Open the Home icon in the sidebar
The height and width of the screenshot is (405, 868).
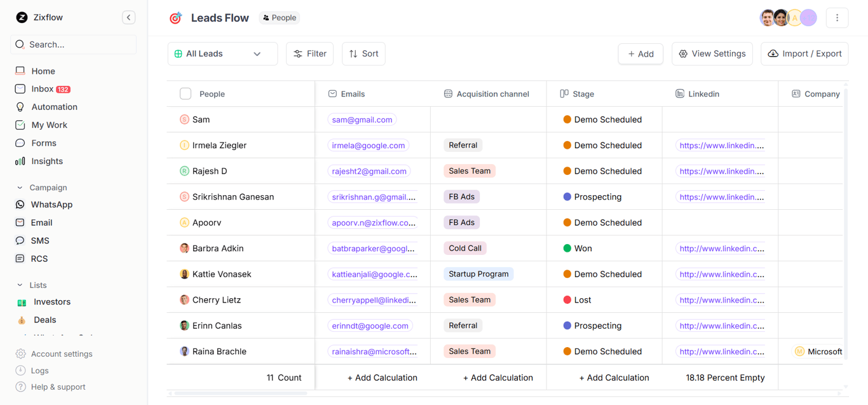[20, 71]
